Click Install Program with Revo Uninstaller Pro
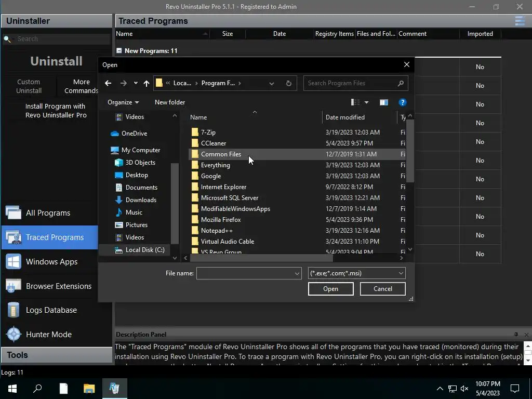The height and width of the screenshot is (399, 532). click(x=56, y=111)
